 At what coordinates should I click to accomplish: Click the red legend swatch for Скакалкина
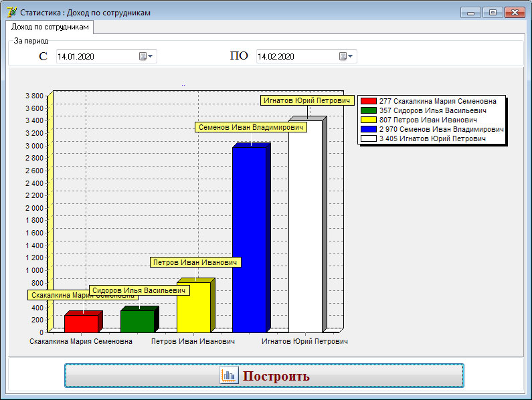click(369, 101)
